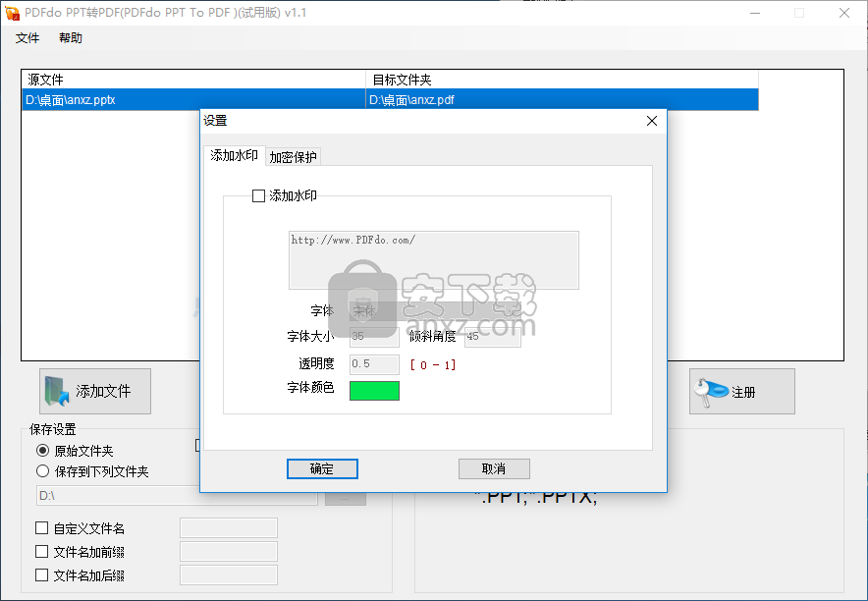This screenshot has width=868, height=601.
Task: Select the 保存到下列文件夹 radio button
Action: click(x=42, y=471)
